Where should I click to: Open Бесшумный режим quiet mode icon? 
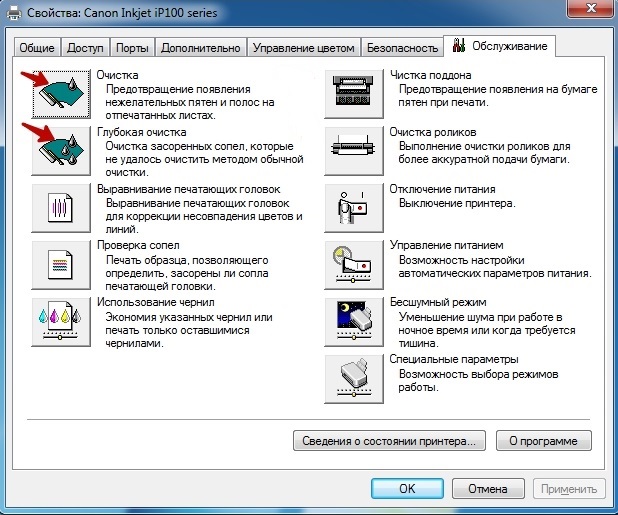pyautogui.click(x=354, y=321)
